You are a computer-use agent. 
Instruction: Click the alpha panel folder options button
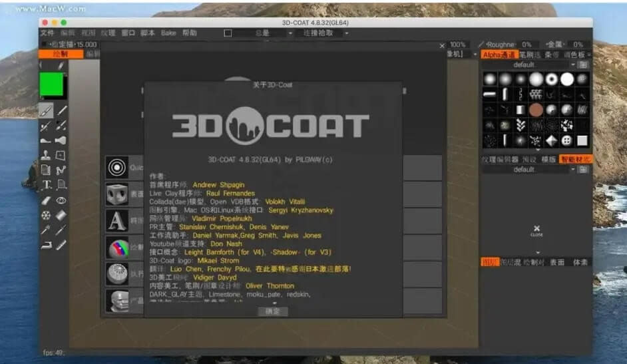tap(583, 65)
